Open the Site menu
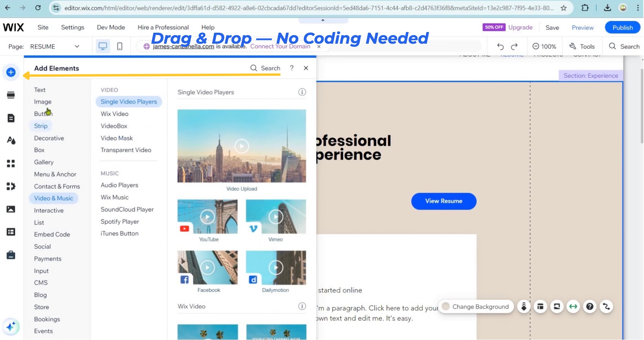Screen dimensions: 644x340 (43, 27)
